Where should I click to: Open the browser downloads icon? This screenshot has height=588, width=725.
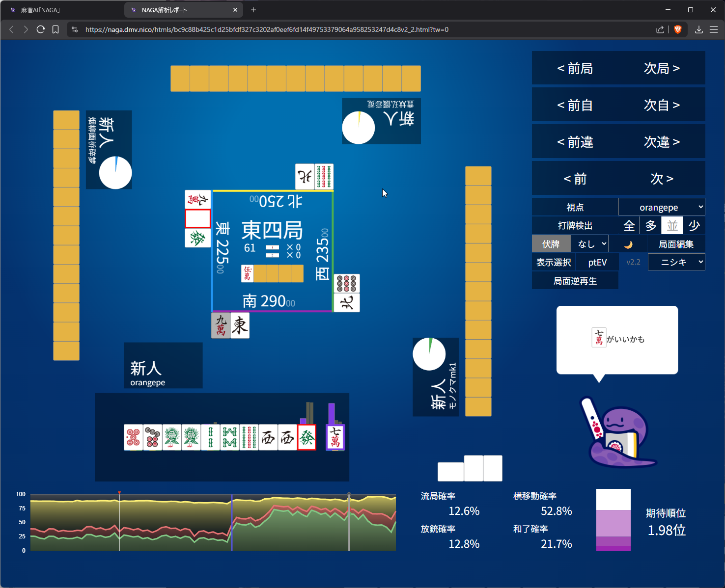tap(698, 29)
